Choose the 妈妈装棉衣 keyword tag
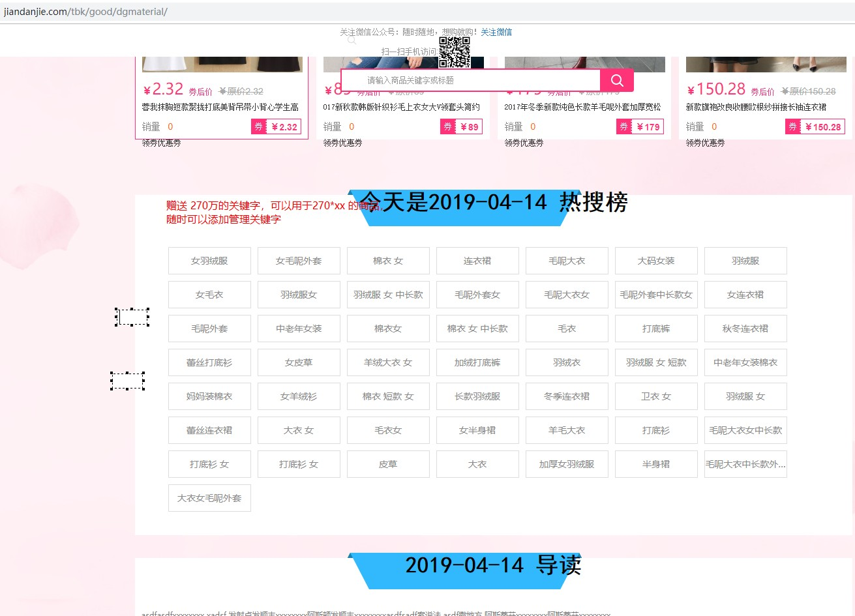The width and height of the screenshot is (855, 616). [x=209, y=396]
